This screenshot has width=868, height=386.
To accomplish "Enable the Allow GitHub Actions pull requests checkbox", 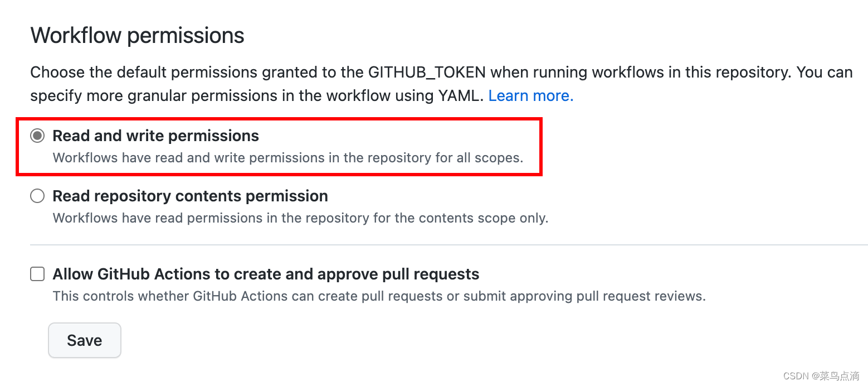I will [37, 274].
